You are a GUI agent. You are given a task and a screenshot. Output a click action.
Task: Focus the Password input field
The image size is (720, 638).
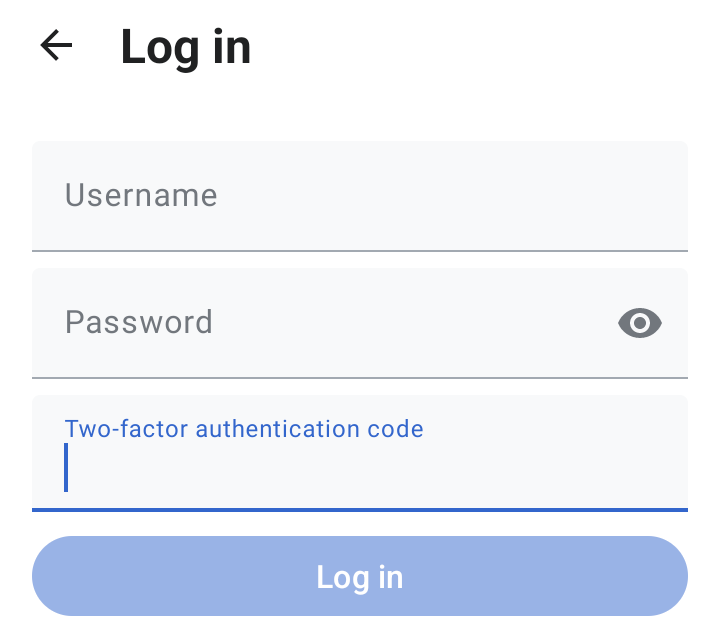click(x=360, y=323)
